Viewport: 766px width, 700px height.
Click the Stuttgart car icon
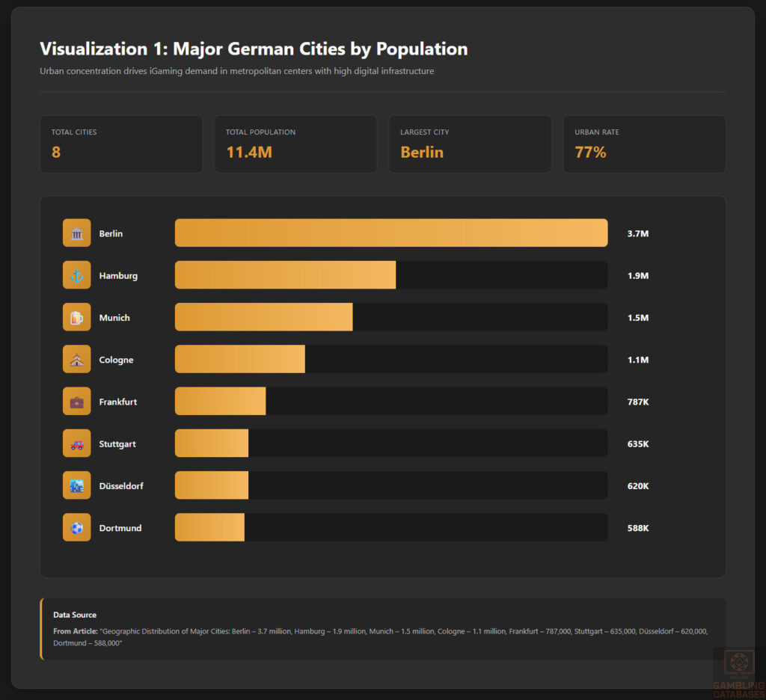point(76,443)
